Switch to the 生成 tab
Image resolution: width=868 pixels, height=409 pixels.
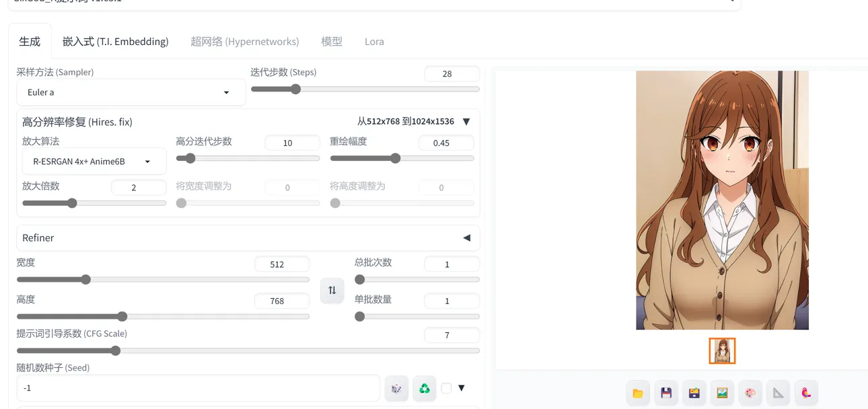(30, 41)
